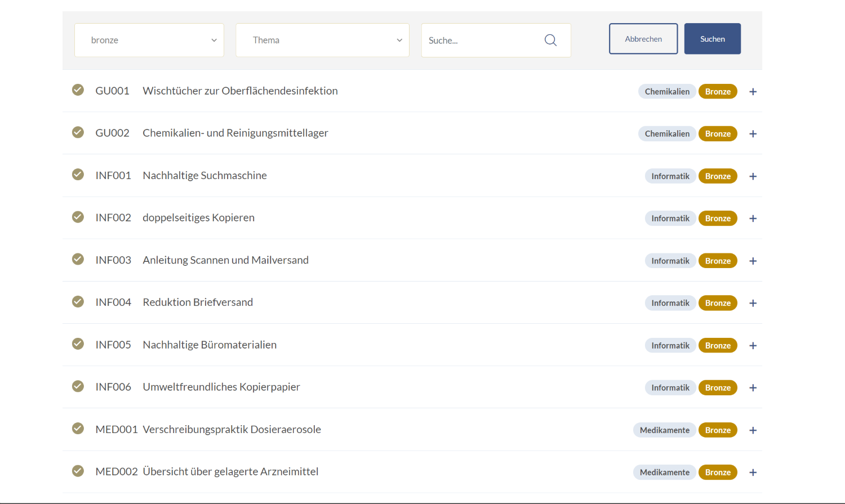Open the Thema dropdown

click(322, 40)
